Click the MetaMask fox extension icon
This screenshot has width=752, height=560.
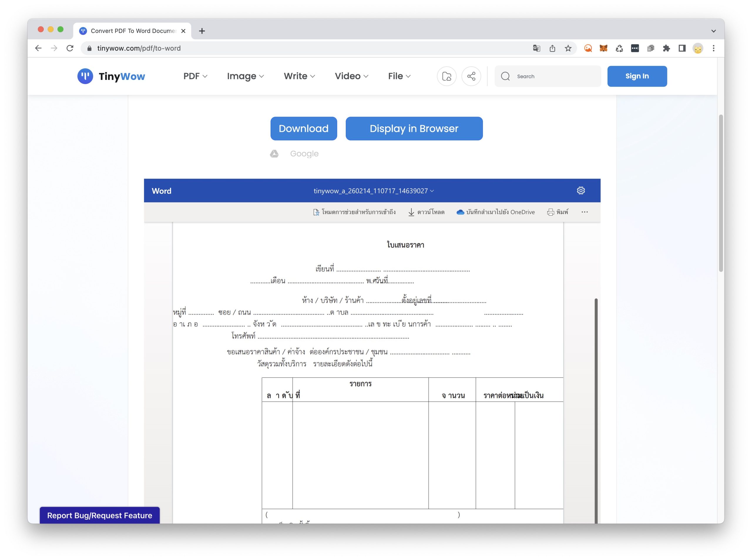click(603, 48)
